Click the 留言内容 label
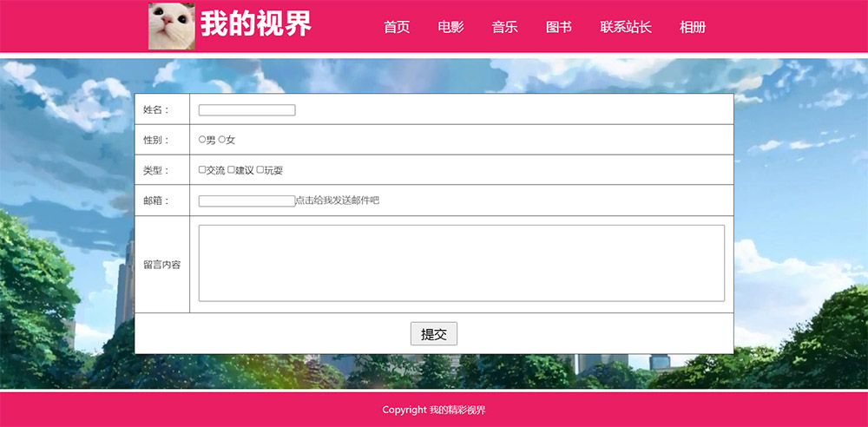 click(x=162, y=265)
